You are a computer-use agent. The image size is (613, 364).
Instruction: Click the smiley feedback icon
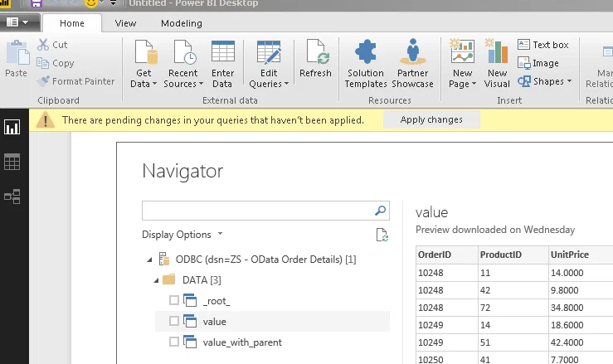coord(91,3)
